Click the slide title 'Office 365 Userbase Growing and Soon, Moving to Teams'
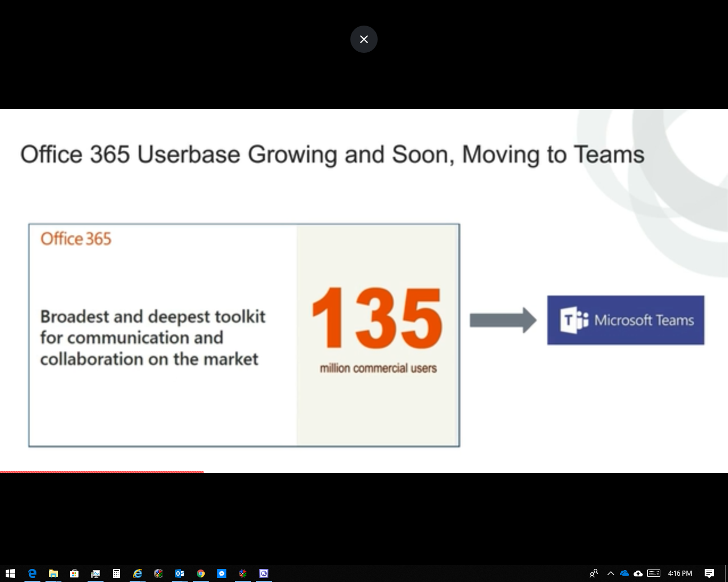This screenshot has width=728, height=582. click(x=332, y=155)
